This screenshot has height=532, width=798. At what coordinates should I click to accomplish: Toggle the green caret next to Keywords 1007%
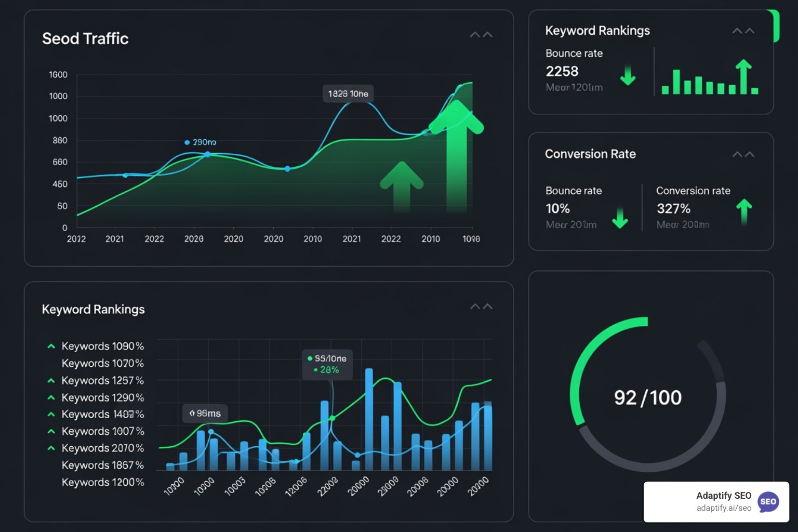click(x=50, y=430)
